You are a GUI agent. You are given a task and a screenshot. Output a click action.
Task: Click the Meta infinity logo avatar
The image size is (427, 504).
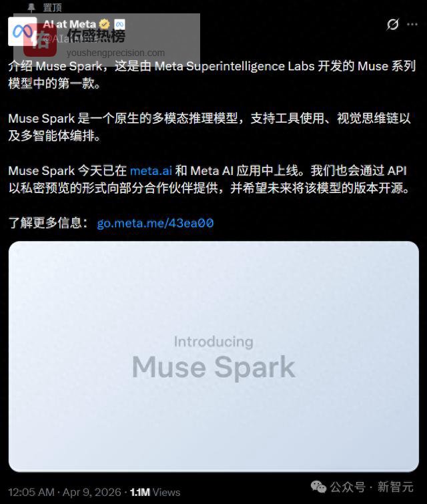pyautogui.click(x=22, y=31)
